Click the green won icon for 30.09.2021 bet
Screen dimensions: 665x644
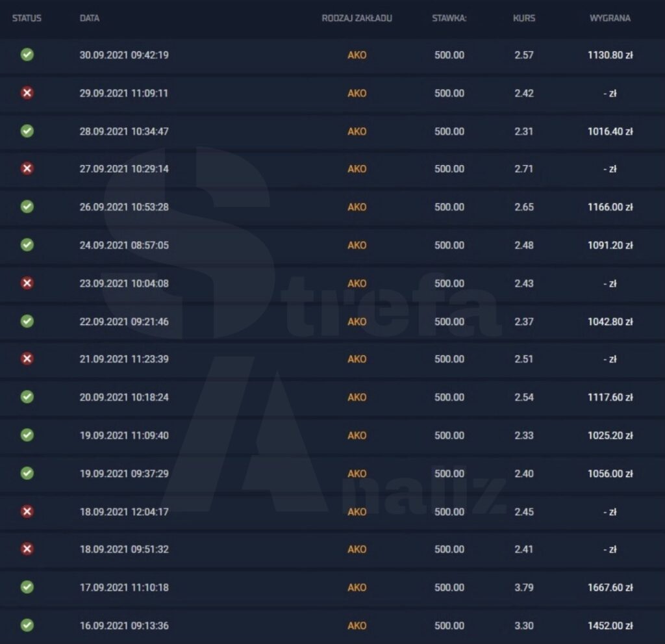pos(27,55)
